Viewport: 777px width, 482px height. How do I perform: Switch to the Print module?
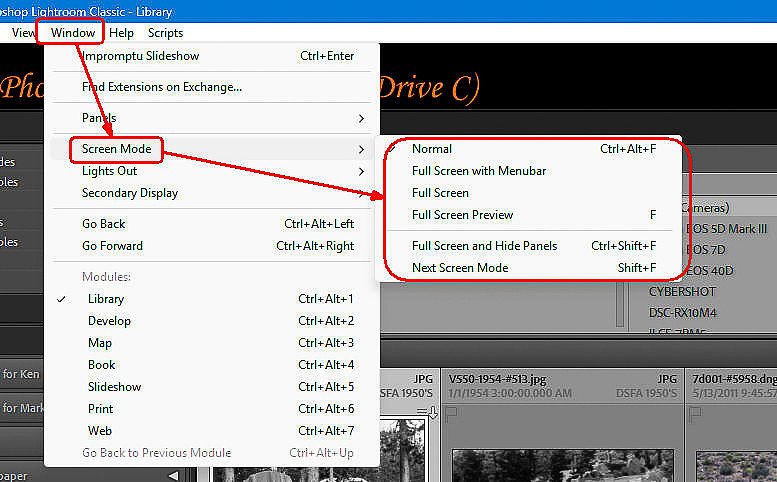212,409
